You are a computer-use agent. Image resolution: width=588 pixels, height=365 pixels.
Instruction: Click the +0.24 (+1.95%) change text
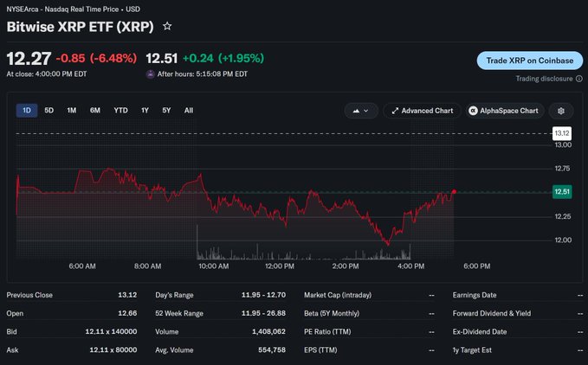tap(223, 59)
